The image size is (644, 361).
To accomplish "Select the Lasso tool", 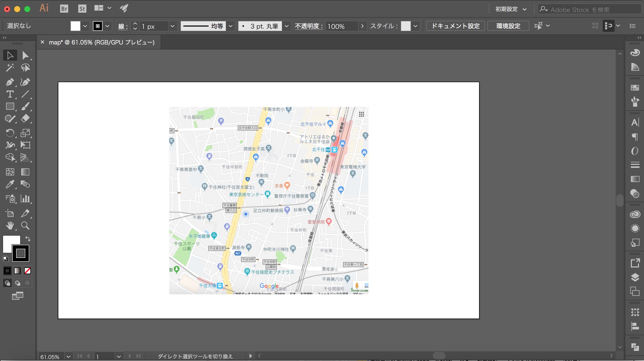I will tap(25, 67).
